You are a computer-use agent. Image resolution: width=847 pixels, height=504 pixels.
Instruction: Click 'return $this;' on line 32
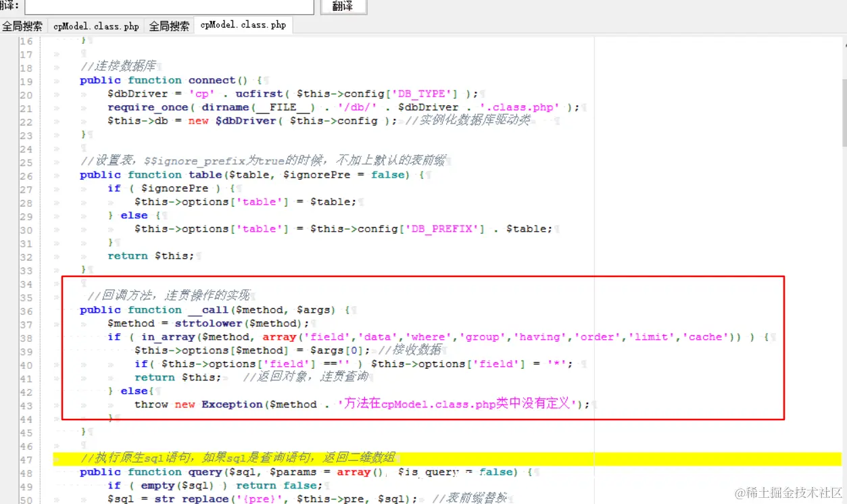151,256
